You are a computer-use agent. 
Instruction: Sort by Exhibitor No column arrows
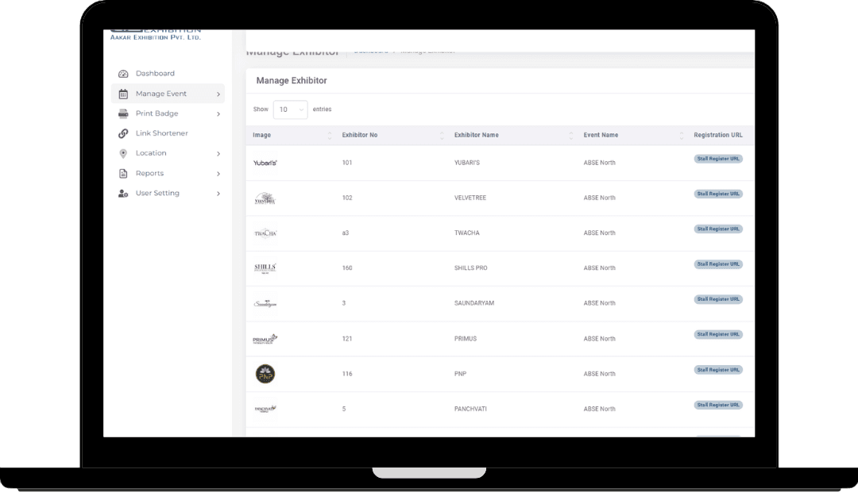(x=443, y=136)
